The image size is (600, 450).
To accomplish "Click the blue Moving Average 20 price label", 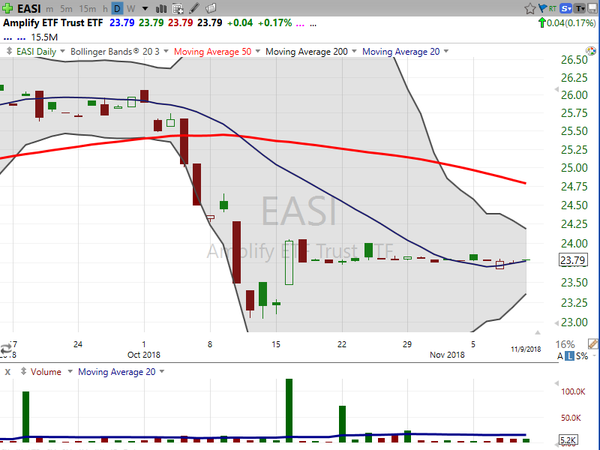I will (x=401, y=51).
